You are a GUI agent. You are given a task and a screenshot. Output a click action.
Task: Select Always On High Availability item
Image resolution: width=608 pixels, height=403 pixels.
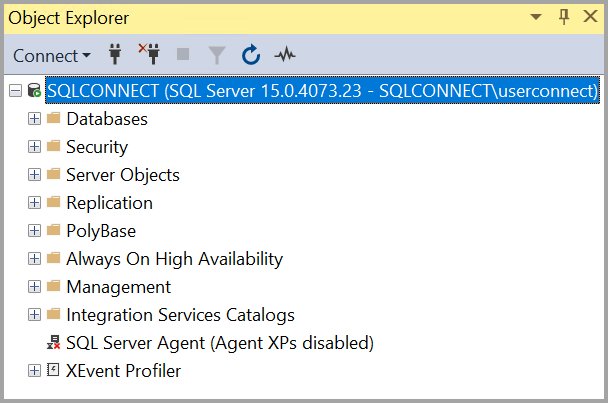click(174, 259)
